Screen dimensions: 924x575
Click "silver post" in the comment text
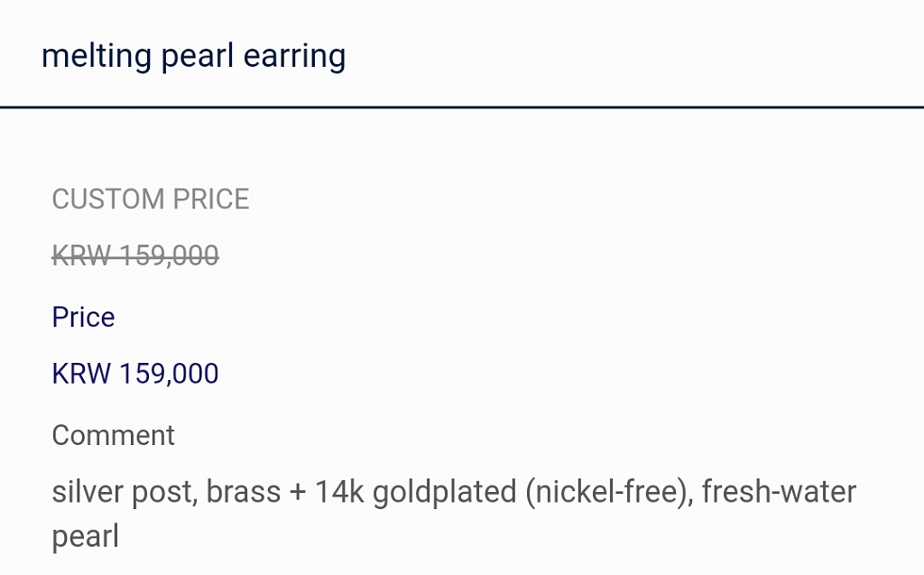click(123, 493)
